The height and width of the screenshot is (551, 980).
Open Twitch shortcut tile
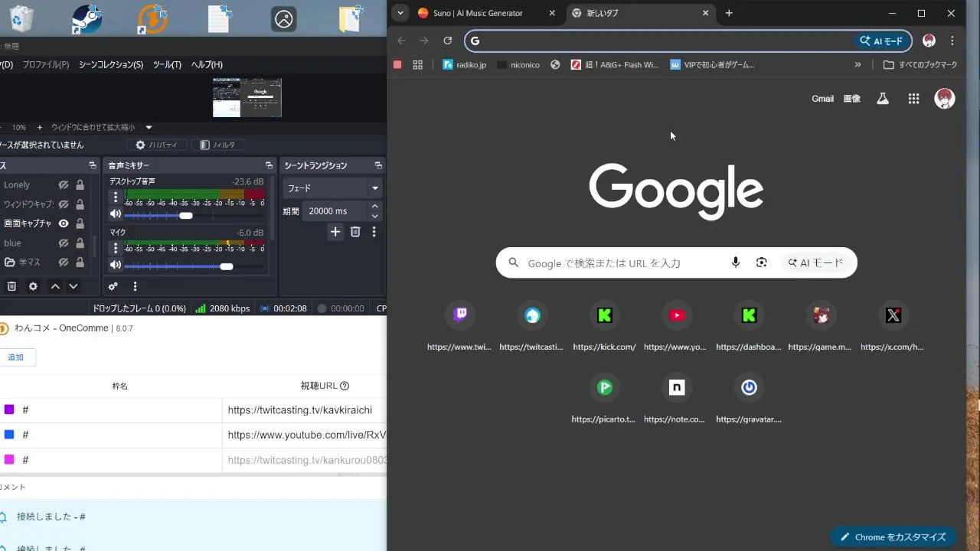pos(460,325)
